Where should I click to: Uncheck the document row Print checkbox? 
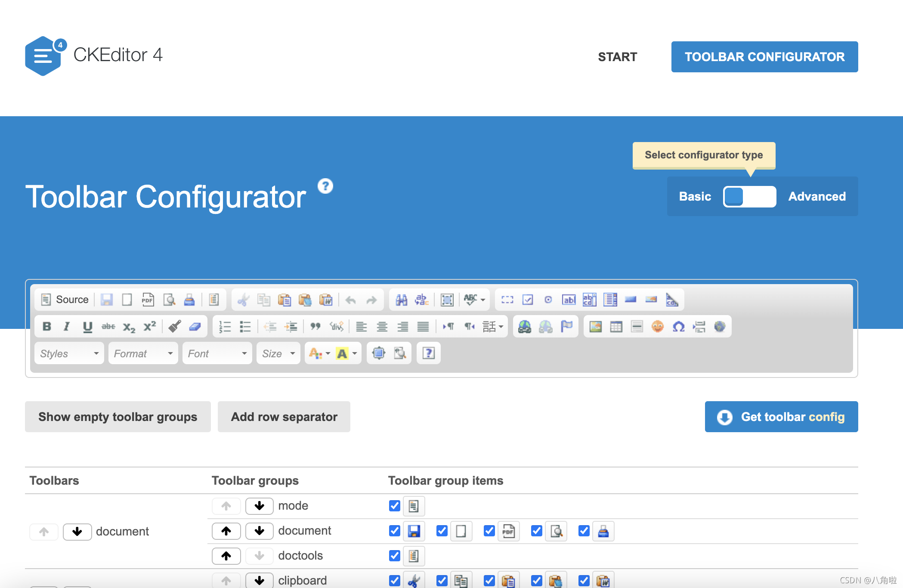coord(584,531)
